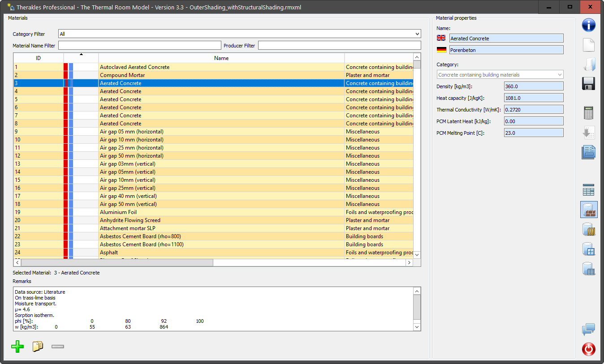Create new project via blank page icon
The width and height of the screenshot is (604, 364).
tap(589, 45)
